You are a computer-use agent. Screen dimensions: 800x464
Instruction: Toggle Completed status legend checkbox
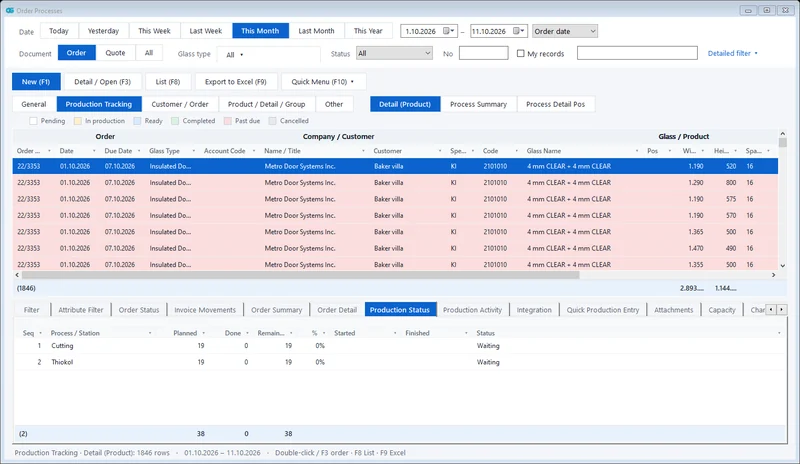[x=175, y=121]
